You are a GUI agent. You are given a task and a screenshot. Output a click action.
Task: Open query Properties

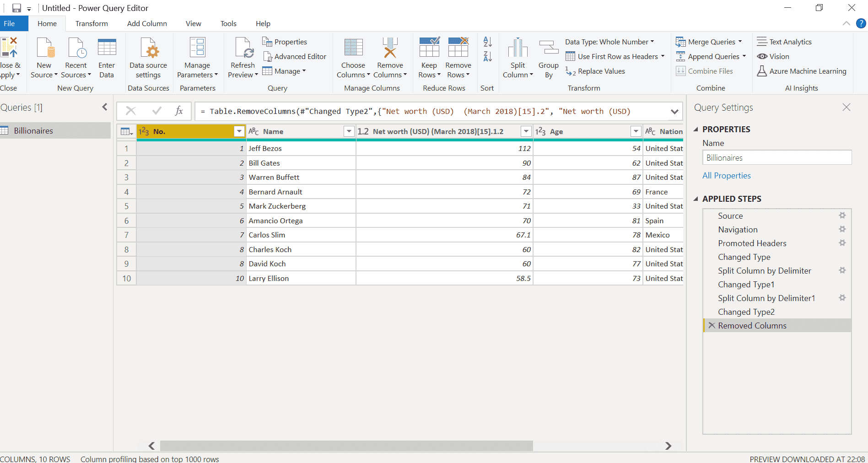pyautogui.click(x=285, y=42)
